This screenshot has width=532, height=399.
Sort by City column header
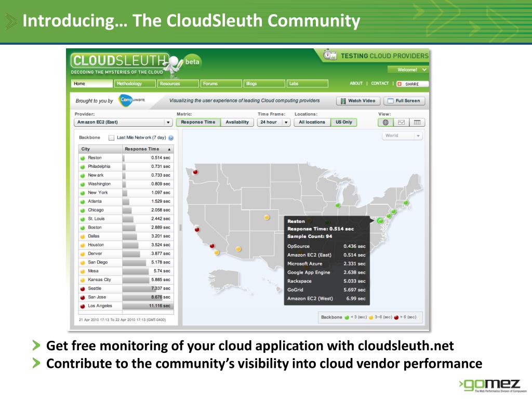point(100,149)
